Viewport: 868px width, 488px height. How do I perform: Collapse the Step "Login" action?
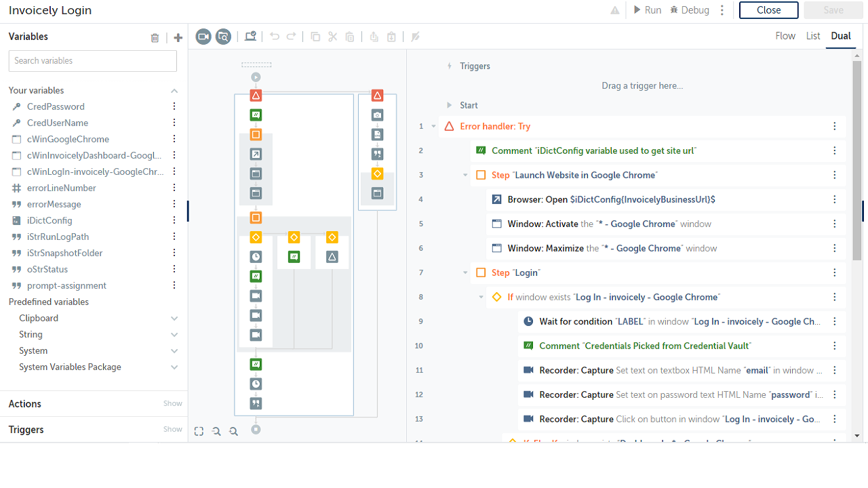465,272
